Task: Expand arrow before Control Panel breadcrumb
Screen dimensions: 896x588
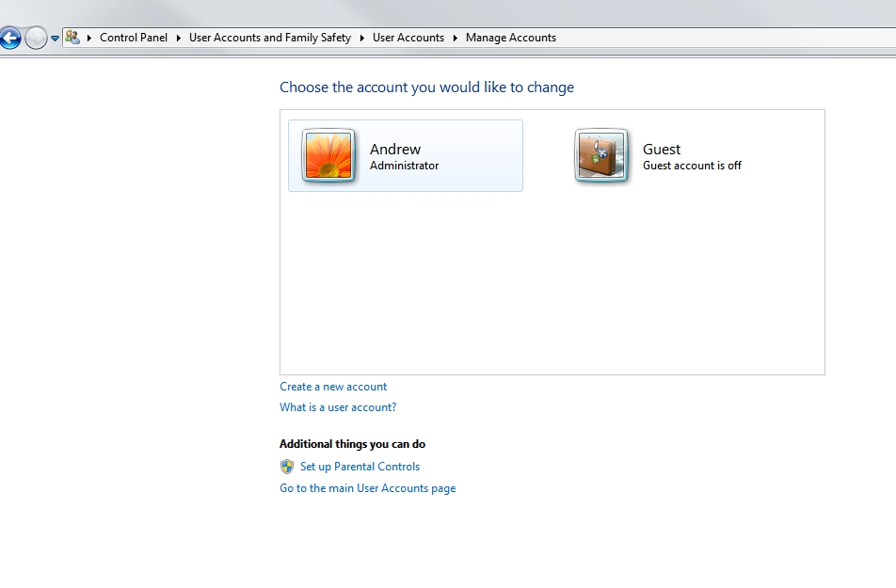Action: [89, 39]
